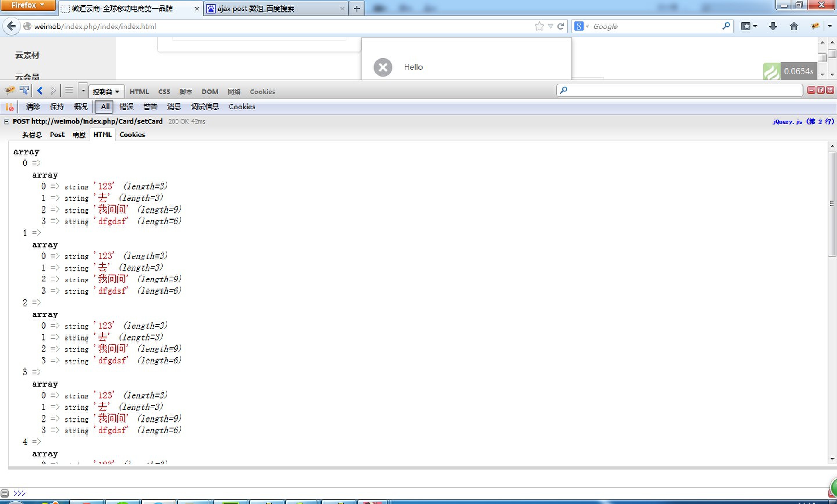Activate the element inspector arrow icon
Viewport: 837px width, 504px height.
[x=24, y=90]
